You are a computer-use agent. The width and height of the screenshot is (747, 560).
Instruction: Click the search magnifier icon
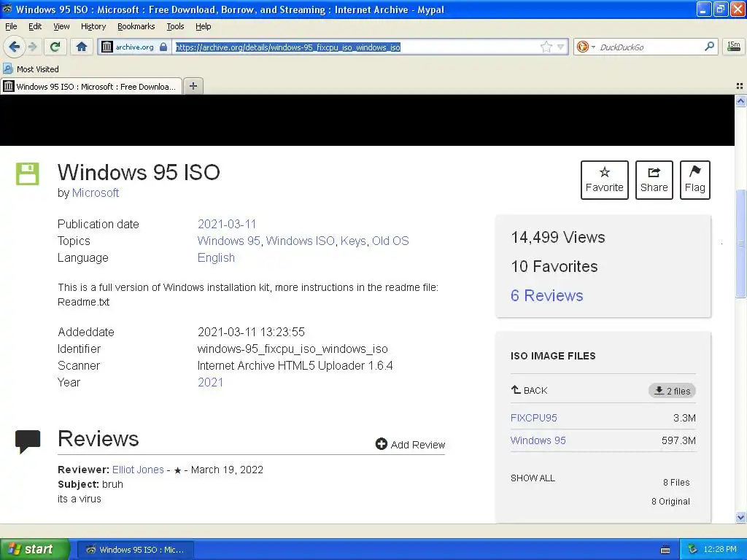709,46
